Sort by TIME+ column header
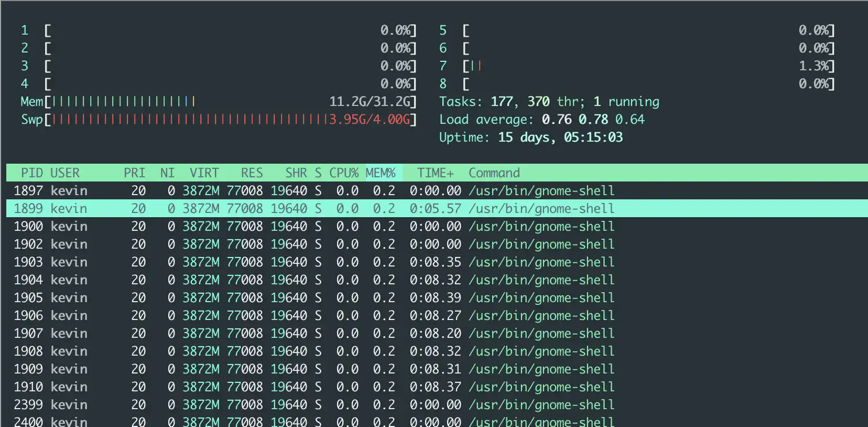The height and width of the screenshot is (427, 868). (x=436, y=173)
